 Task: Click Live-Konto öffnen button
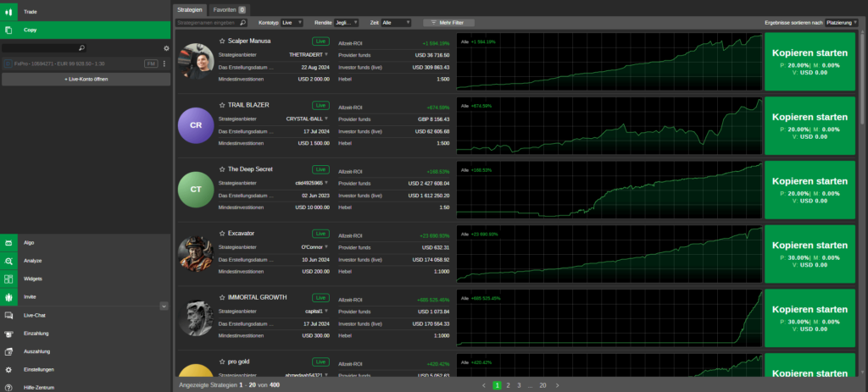pos(86,79)
